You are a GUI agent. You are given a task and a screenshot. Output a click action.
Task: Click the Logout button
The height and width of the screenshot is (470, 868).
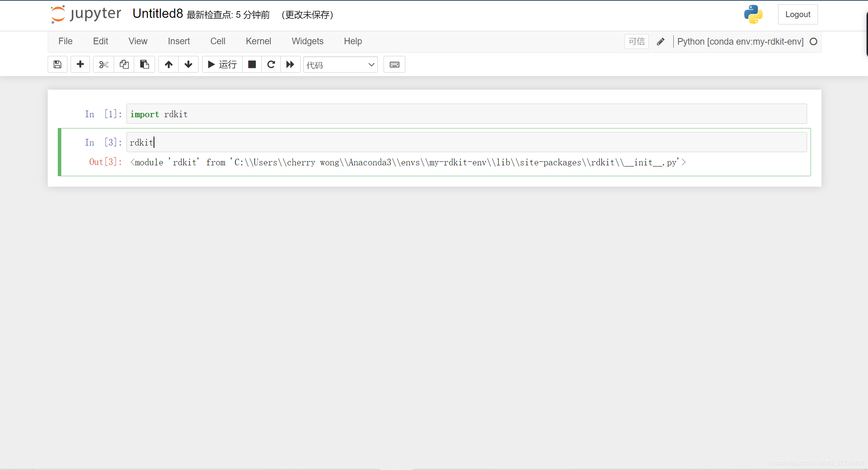coord(797,14)
